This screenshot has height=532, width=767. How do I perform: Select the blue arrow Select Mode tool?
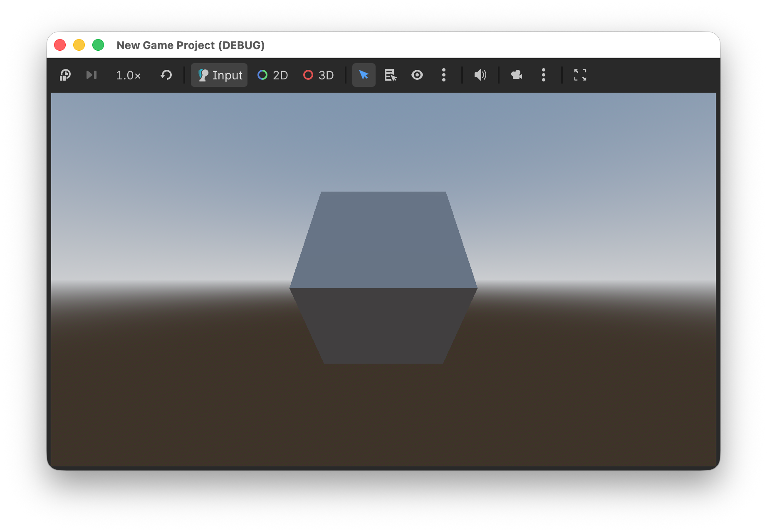coord(364,75)
